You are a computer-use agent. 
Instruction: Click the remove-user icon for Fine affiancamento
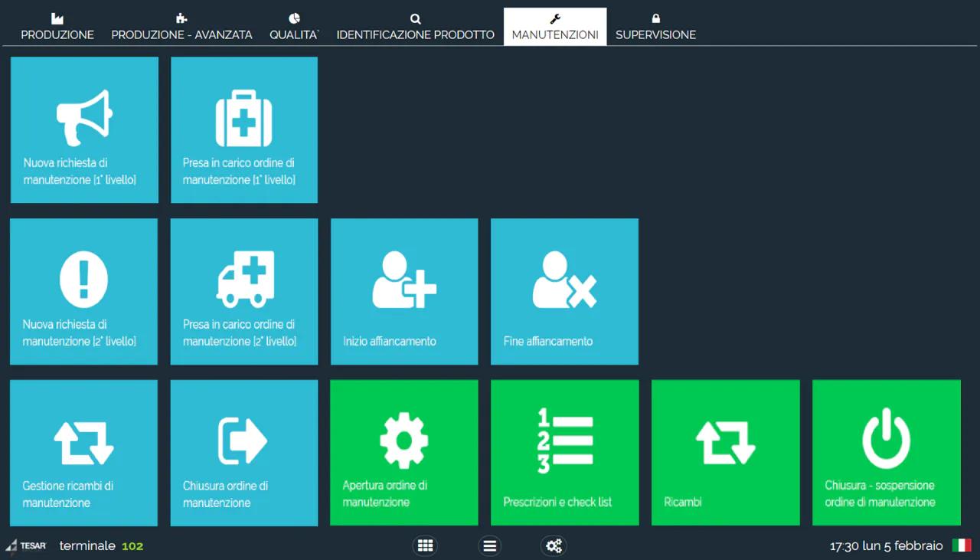[564, 280]
